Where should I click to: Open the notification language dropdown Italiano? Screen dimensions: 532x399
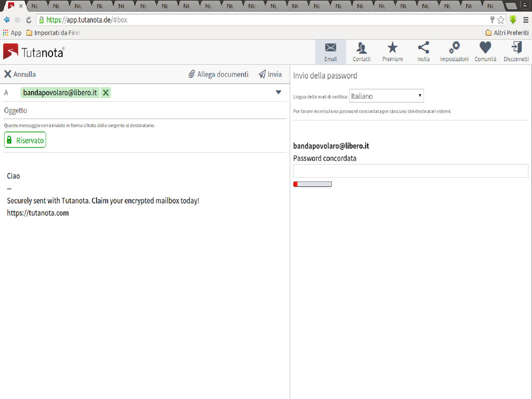[387, 96]
